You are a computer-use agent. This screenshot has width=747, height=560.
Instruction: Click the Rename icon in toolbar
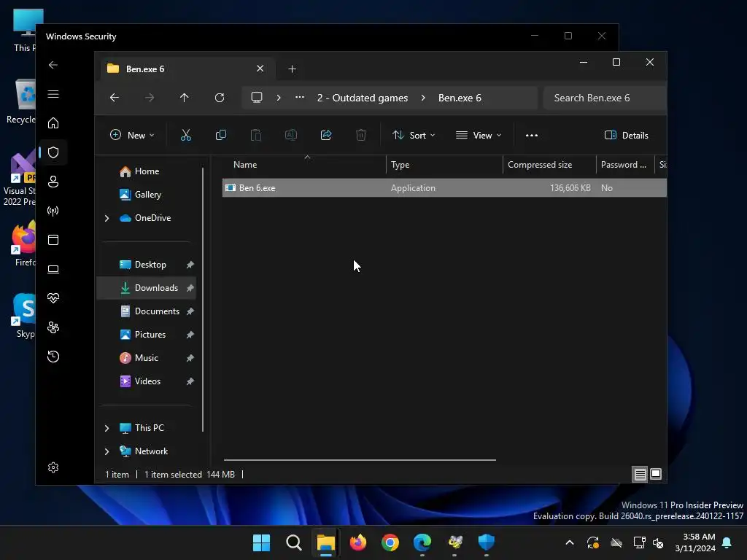point(290,135)
